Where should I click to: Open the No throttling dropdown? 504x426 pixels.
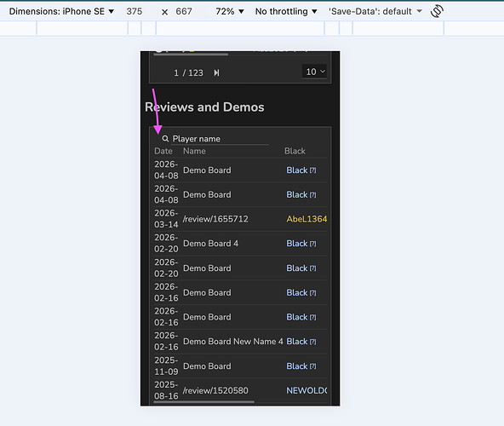click(286, 11)
